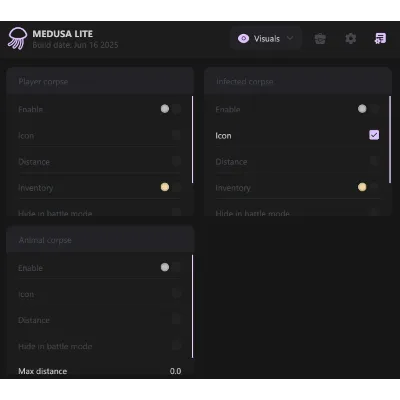Toggle Distance checkbox under Animal corpse
400x400 pixels.
(177, 319)
